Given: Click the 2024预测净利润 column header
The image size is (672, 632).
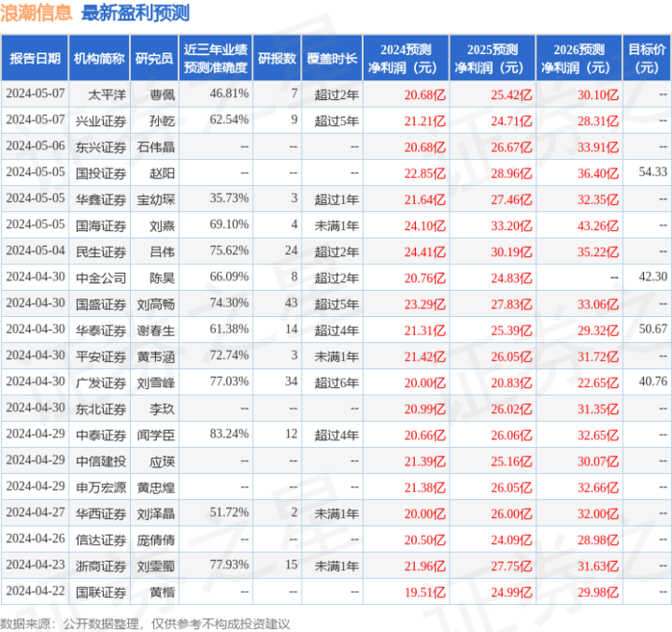Looking at the screenshot, I should click(406, 58).
